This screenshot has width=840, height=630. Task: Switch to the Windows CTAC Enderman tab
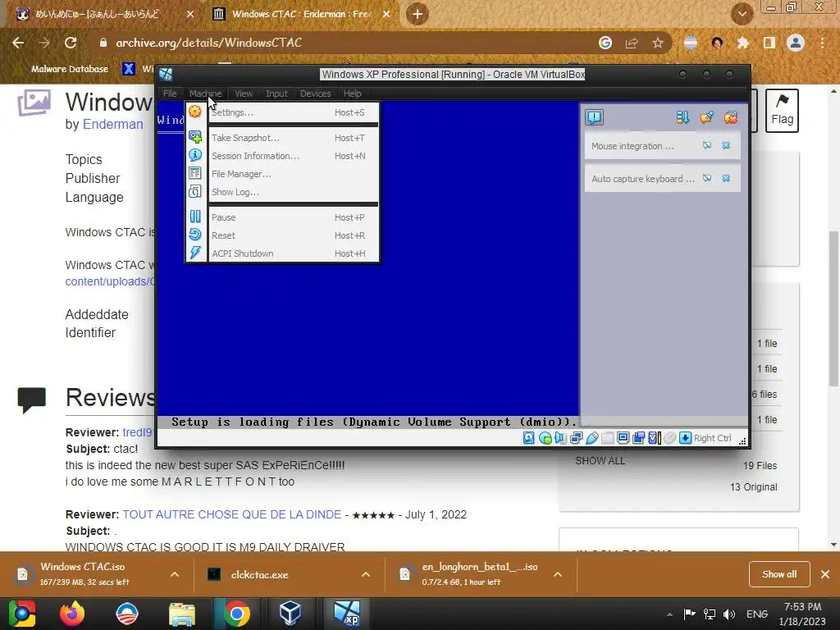[x=302, y=14]
